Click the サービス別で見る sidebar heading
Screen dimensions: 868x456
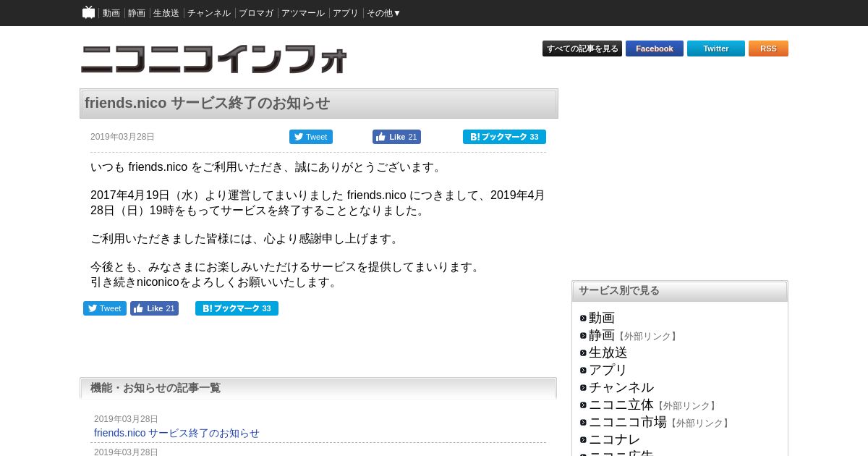coord(619,290)
